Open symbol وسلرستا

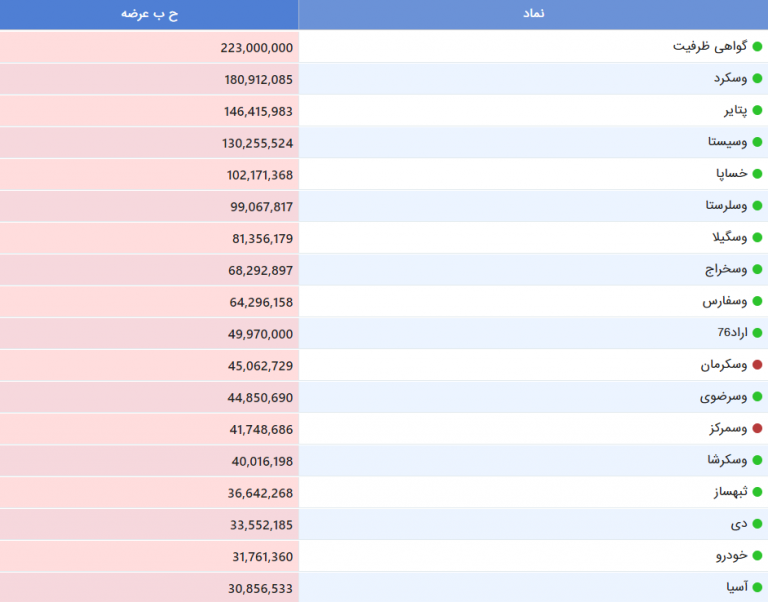coord(726,206)
